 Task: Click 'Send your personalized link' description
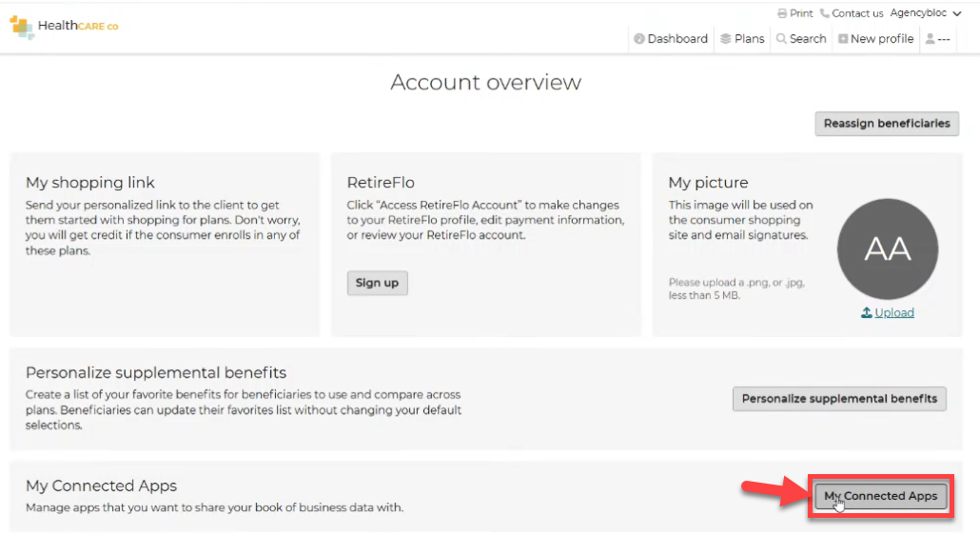click(163, 228)
